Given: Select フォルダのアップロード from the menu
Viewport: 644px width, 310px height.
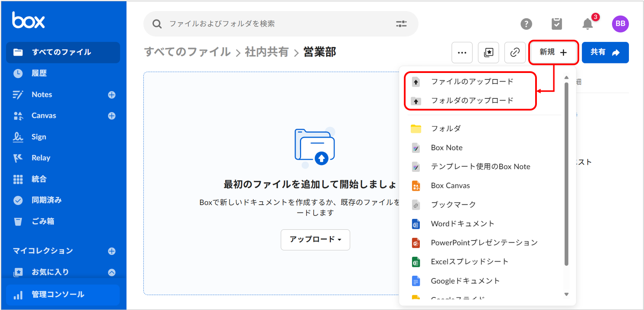Looking at the screenshot, I should point(472,101).
